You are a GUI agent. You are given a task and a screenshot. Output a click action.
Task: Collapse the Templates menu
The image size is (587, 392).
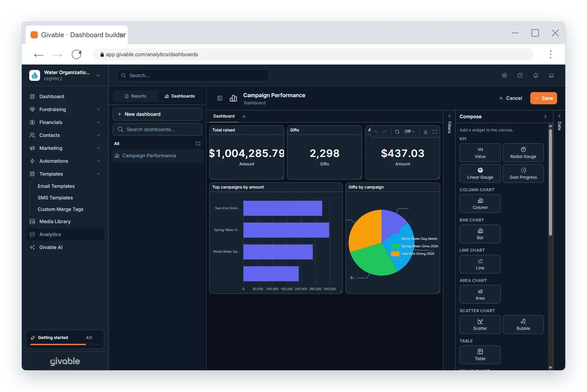tap(65, 174)
